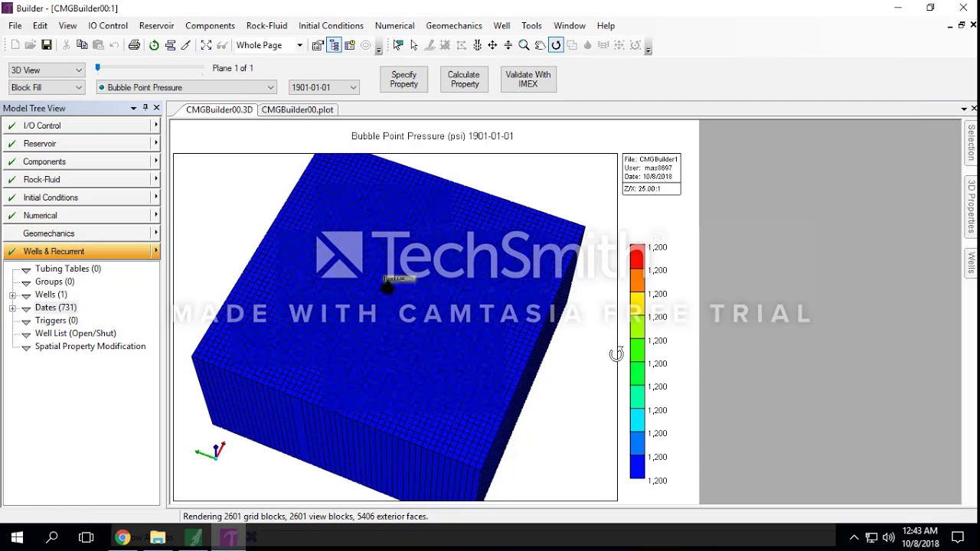The height and width of the screenshot is (551, 980).
Task: Open the Rock-Fluid menu
Action: pos(266,25)
